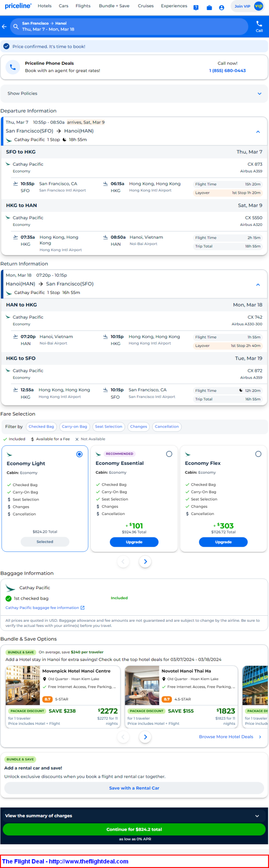Click the Phone Deals handset icon

point(13,67)
